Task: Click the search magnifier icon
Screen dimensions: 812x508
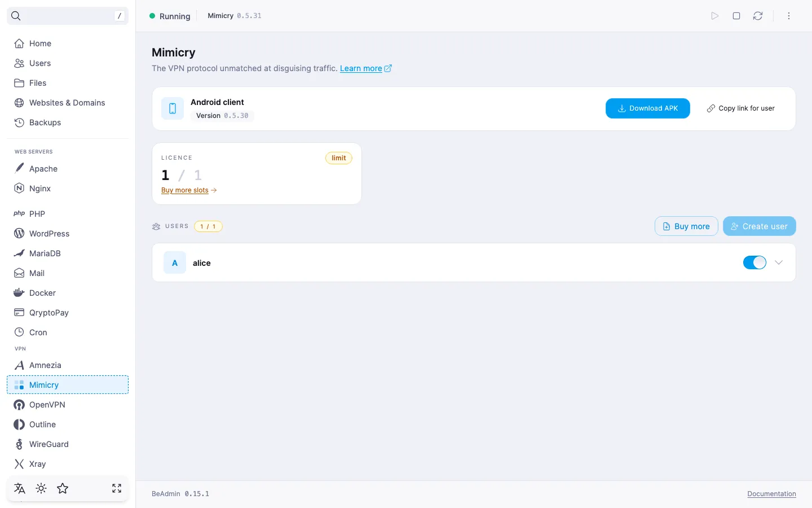Action: [16, 16]
